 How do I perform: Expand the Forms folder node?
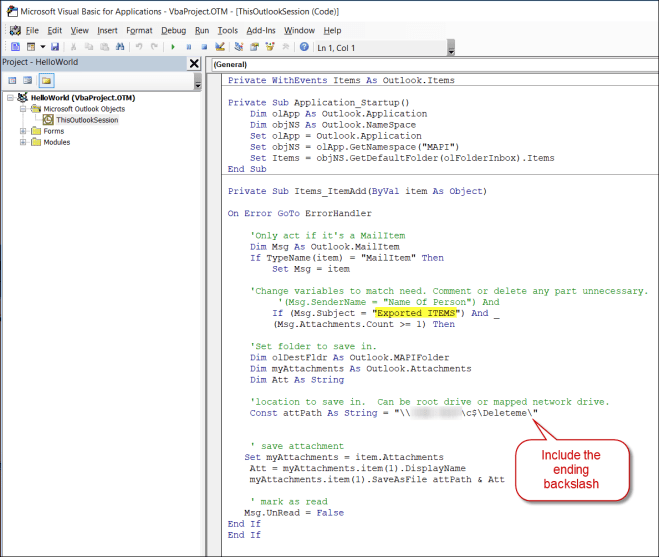23,131
